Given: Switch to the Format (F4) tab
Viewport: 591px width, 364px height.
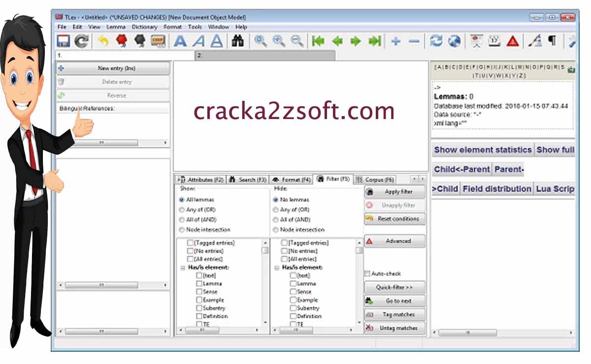Looking at the screenshot, I should [x=292, y=180].
